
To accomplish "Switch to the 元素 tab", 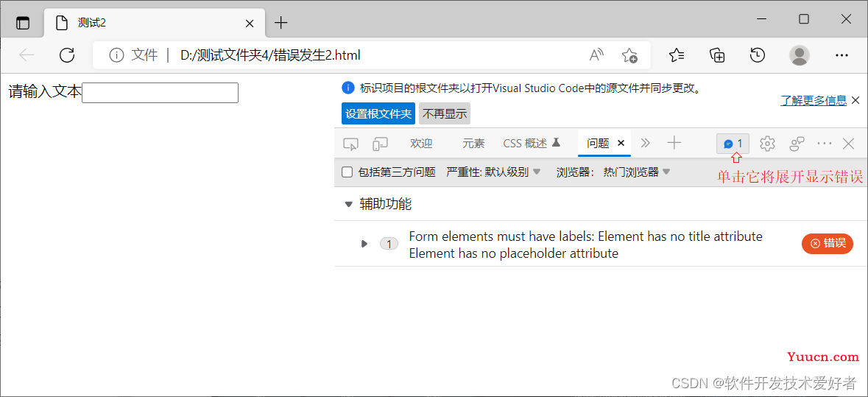I will (473, 144).
